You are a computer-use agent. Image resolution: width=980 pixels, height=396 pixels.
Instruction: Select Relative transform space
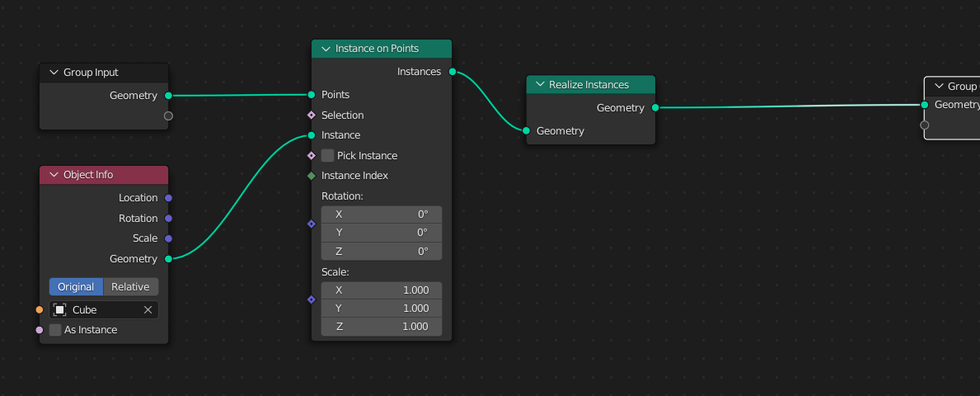130,287
